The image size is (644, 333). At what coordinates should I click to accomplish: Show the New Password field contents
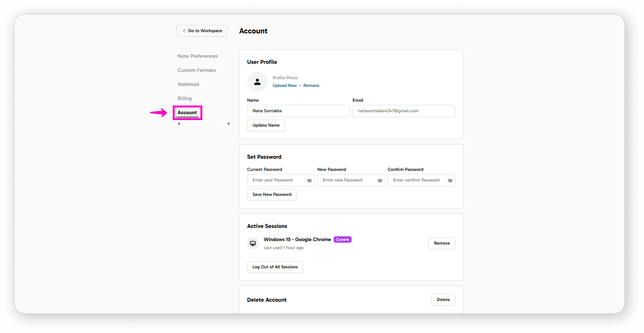[x=380, y=180]
